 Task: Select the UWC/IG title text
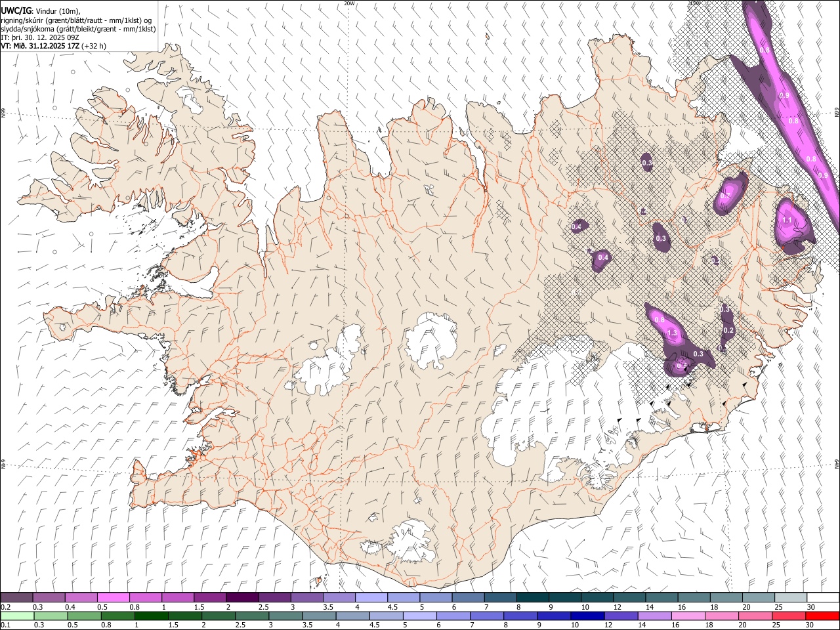(16, 10)
